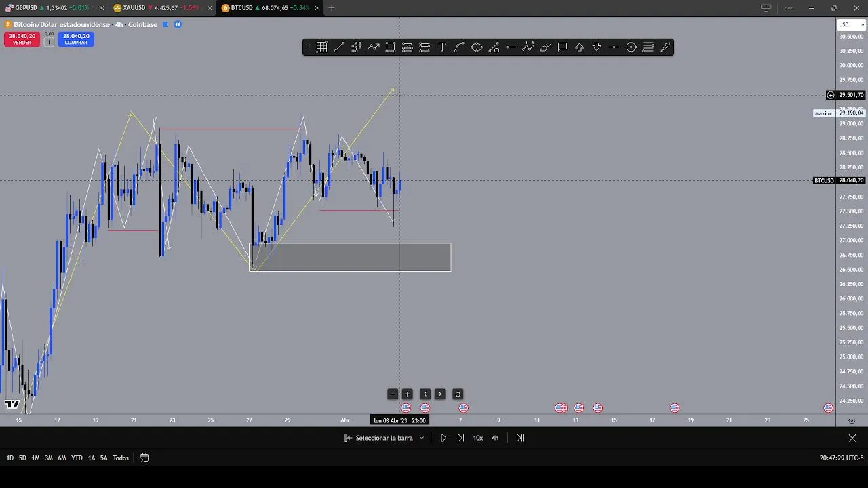Select the 3M time range
Image resolution: width=868 pixels, height=488 pixels.
(49, 458)
